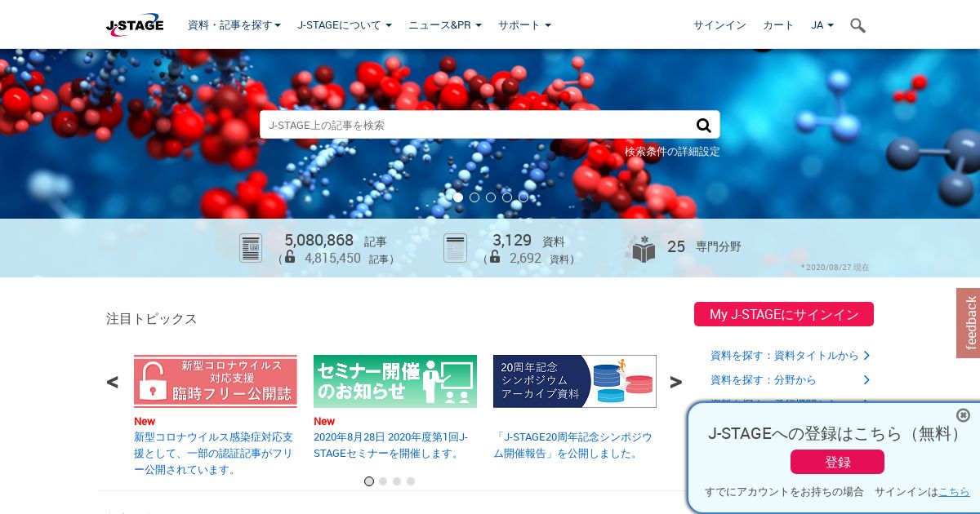Expand the 資料・記事を探す menu
This screenshot has width=980, height=514.
click(x=234, y=25)
